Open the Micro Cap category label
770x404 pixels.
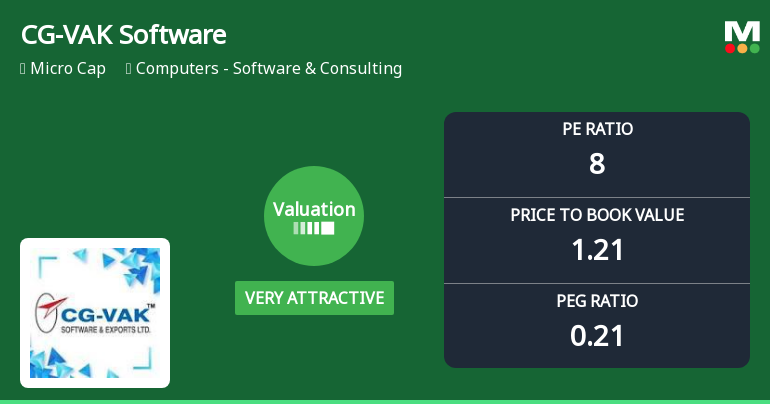click(69, 69)
